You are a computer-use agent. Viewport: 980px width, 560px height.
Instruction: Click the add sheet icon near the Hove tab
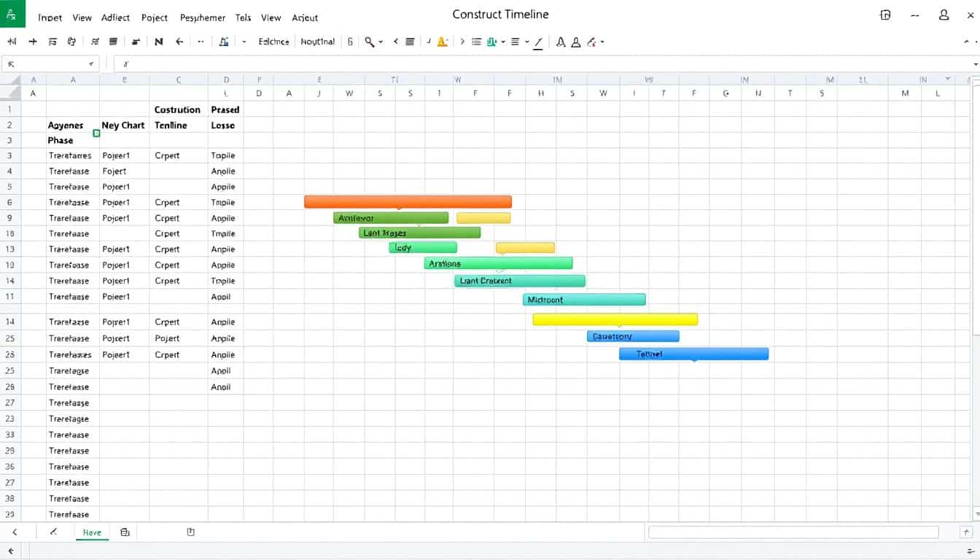tap(125, 532)
